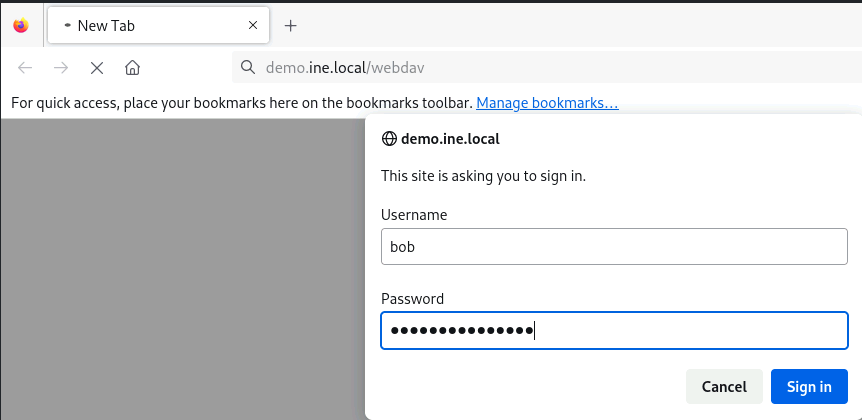Click the Password label above the field
The height and width of the screenshot is (420, 862).
point(412,298)
